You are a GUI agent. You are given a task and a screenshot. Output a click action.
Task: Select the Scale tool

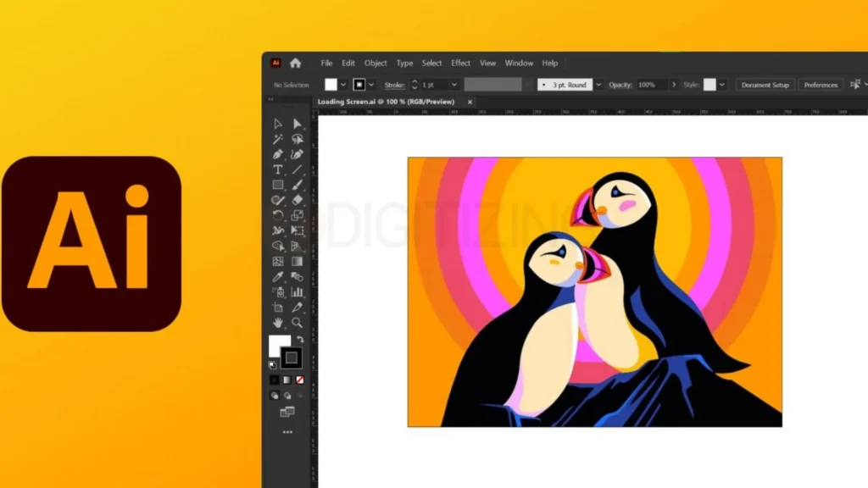298,215
